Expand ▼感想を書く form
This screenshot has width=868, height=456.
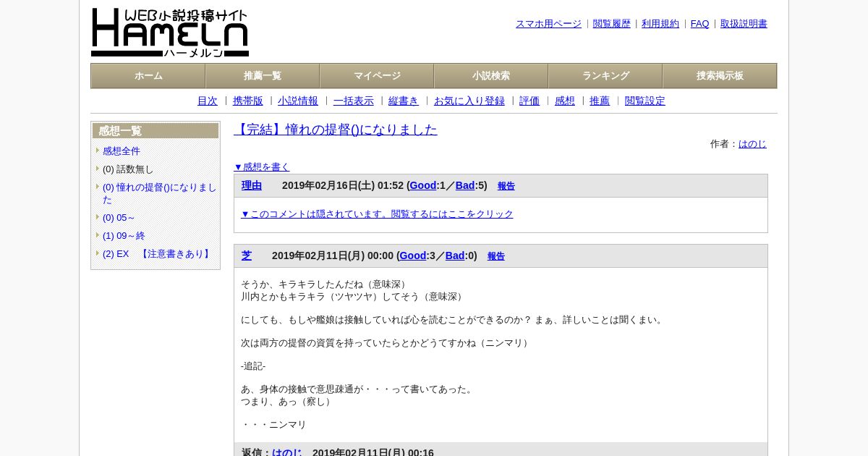262,167
